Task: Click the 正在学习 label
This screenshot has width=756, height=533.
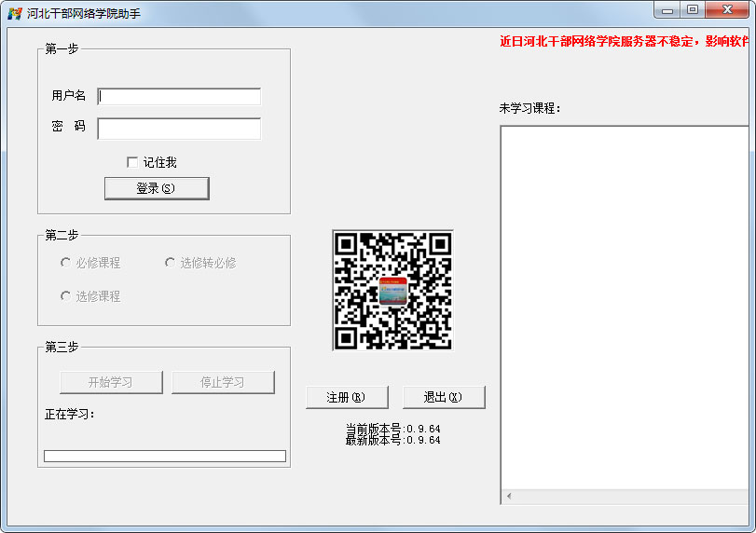Action: point(70,415)
